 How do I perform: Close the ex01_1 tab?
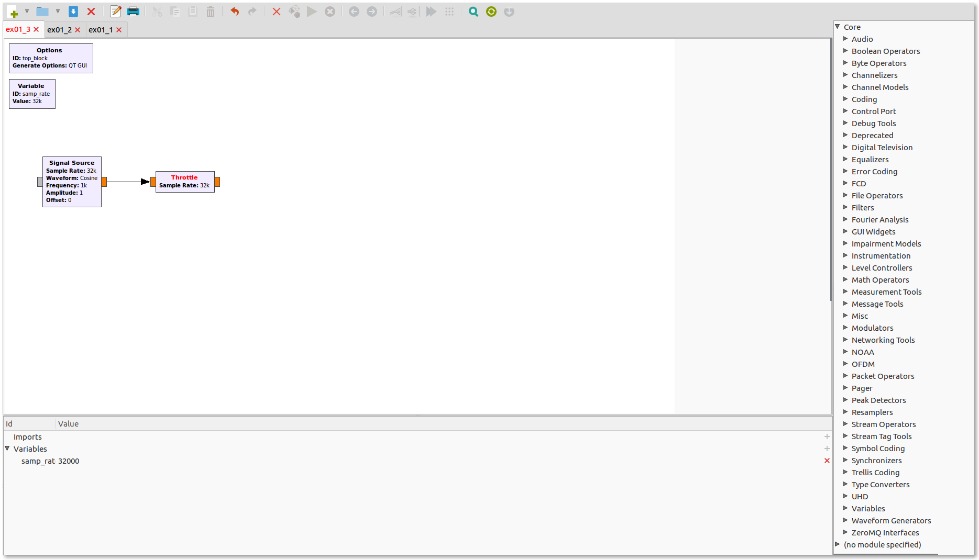click(x=119, y=30)
